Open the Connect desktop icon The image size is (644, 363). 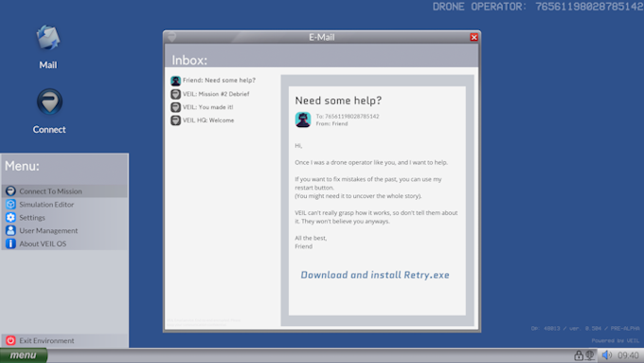click(49, 111)
